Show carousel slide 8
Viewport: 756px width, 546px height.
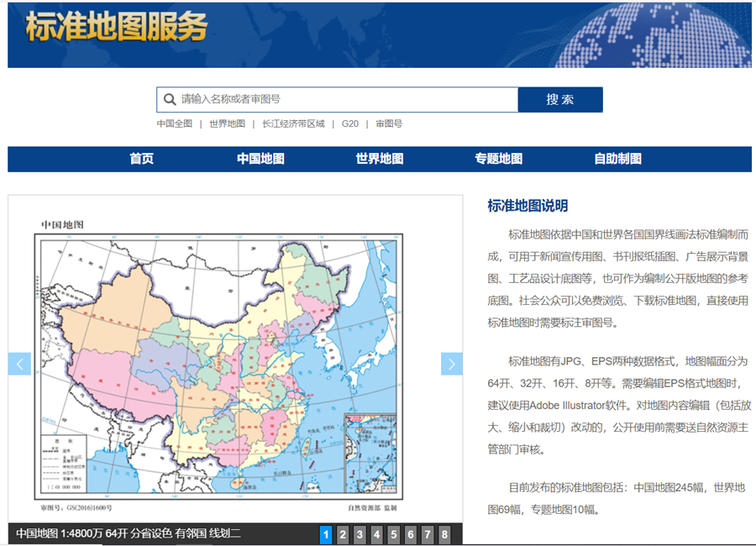[444, 534]
